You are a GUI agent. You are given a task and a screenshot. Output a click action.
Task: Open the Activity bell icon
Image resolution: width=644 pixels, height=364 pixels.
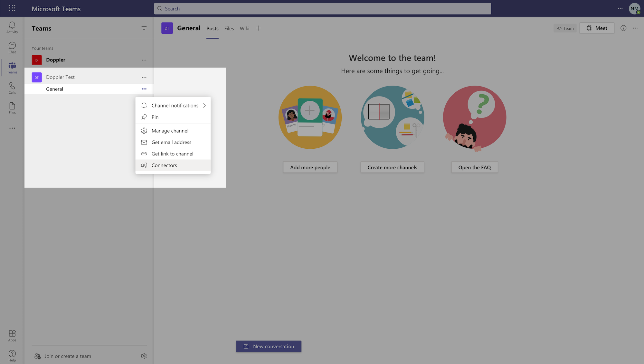tap(12, 27)
